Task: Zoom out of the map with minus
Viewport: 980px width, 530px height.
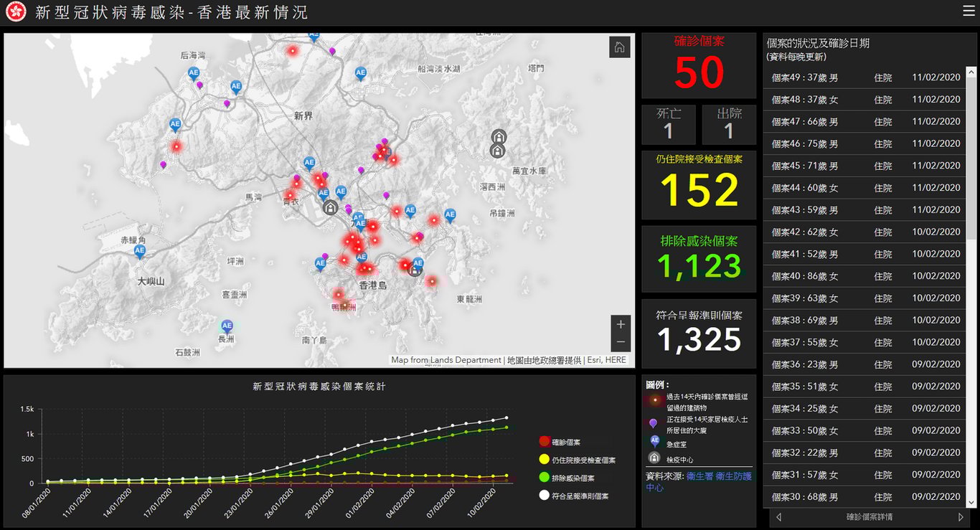Action: click(621, 342)
